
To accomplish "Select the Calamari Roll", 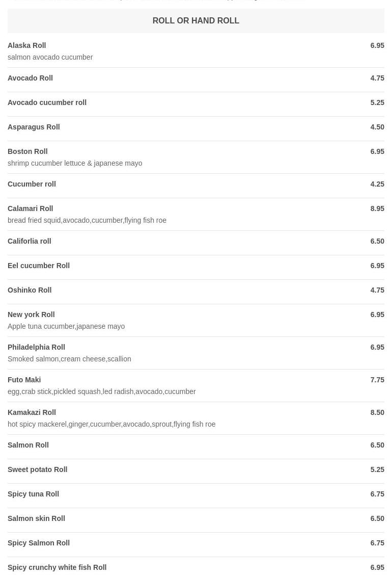I will (30, 208).
